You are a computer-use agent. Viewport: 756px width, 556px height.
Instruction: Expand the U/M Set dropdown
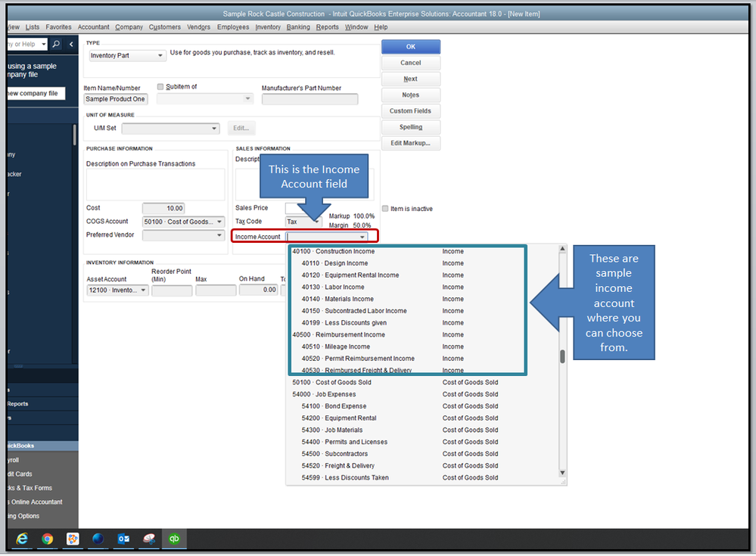coord(171,128)
